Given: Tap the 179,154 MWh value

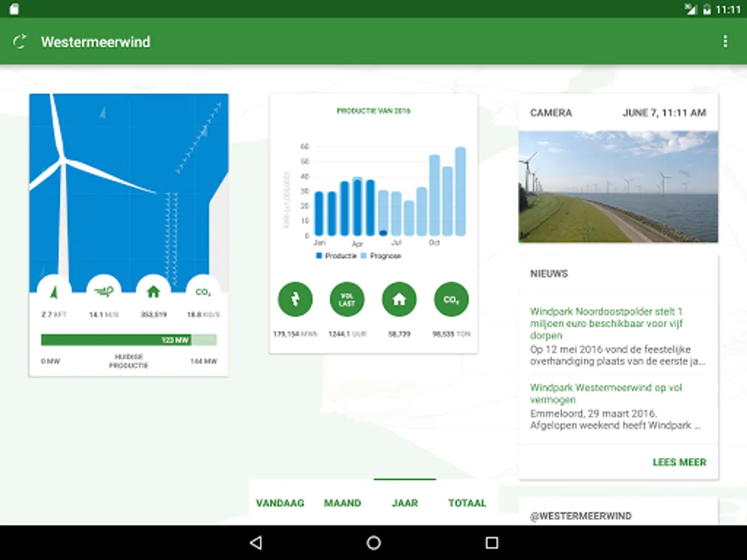Looking at the screenshot, I should pyautogui.click(x=295, y=334).
